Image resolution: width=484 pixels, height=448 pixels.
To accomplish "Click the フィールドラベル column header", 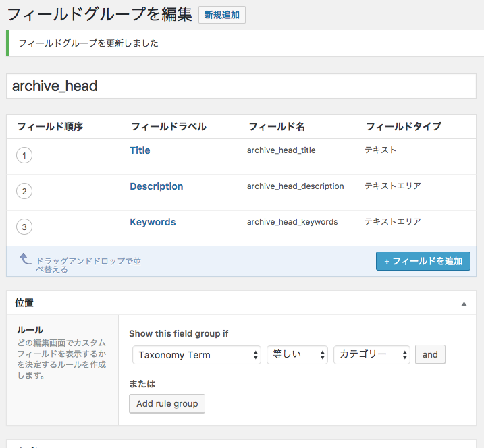I will coord(169,126).
